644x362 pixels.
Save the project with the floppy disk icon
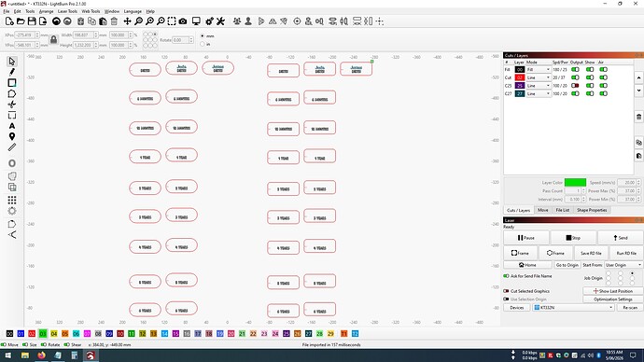32,21
